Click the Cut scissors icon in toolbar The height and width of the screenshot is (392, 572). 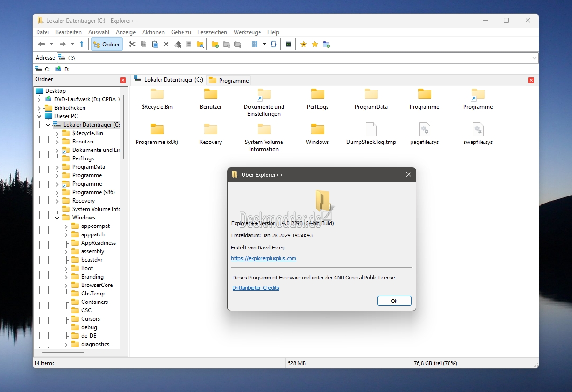[x=132, y=44]
